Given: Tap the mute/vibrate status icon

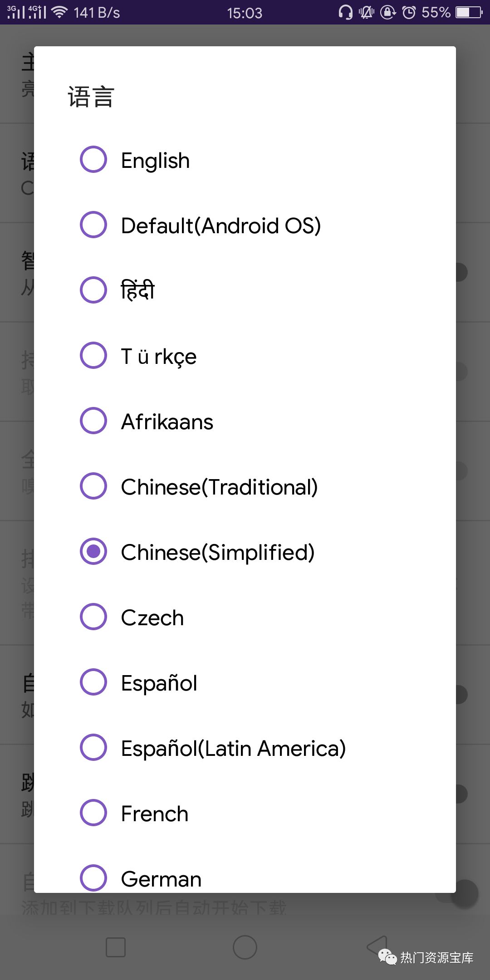Looking at the screenshot, I should 367,12.
